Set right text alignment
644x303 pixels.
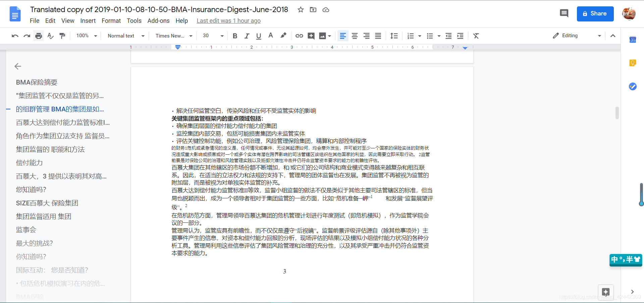point(367,36)
